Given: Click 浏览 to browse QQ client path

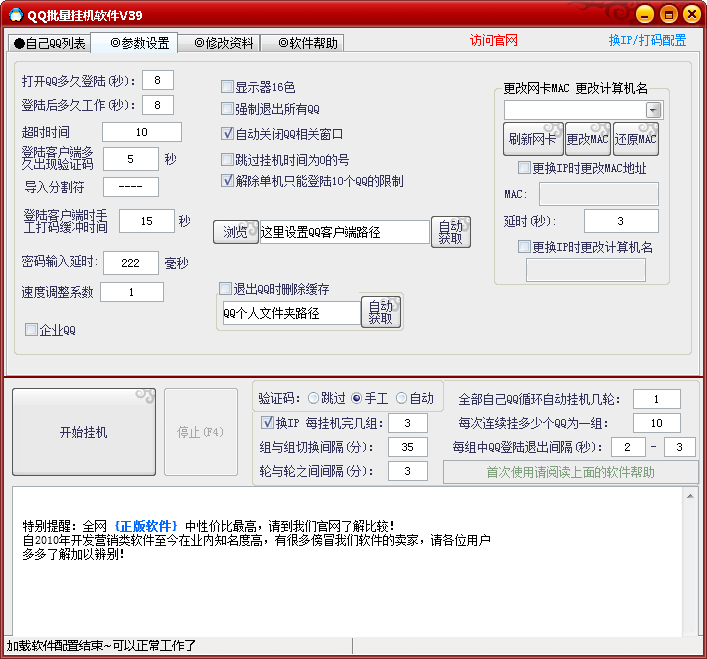Looking at the screenshot, I should 236,232.
